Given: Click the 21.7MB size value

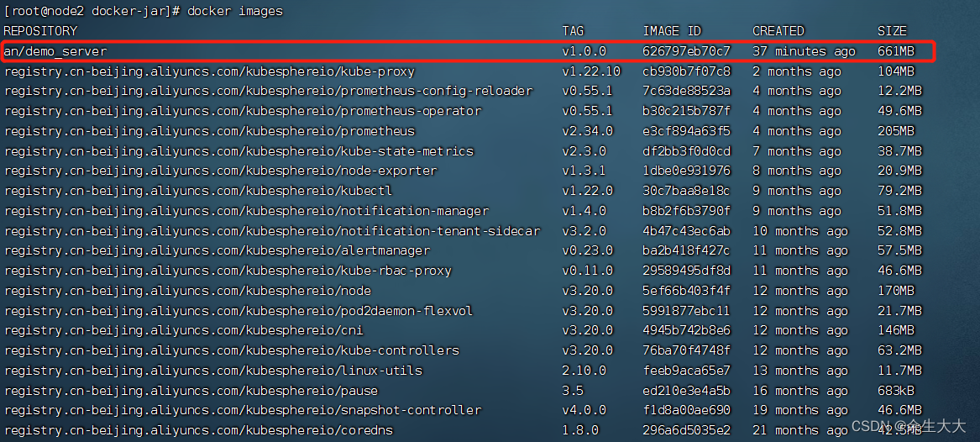Looking at the screenshot, I should click(x=899, y=311).
